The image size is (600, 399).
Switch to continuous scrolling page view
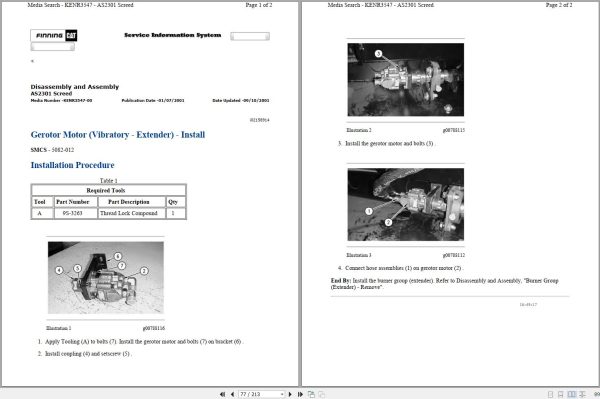pos(561,394)
